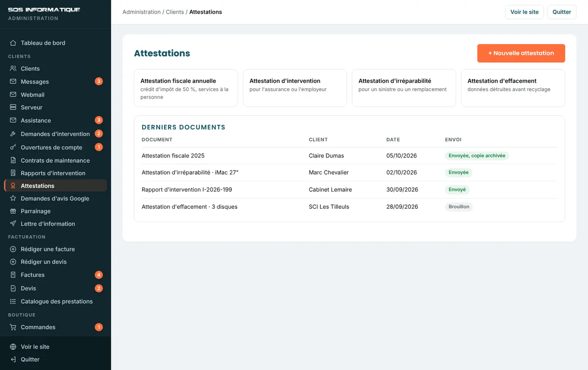Image resolution: width=588 pixels, height=370 pixels.
Task: Open Attestation d'effacement · 3 disques row
Action: (x=349, y=207)
